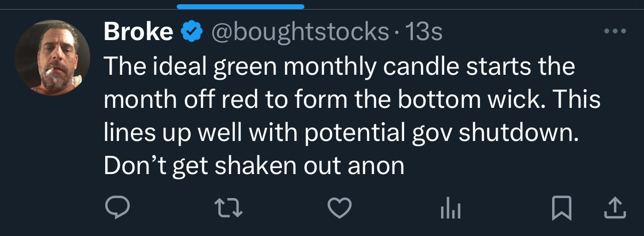Click the display name Broke
The image size is (644, 236).
coord(138,33)
